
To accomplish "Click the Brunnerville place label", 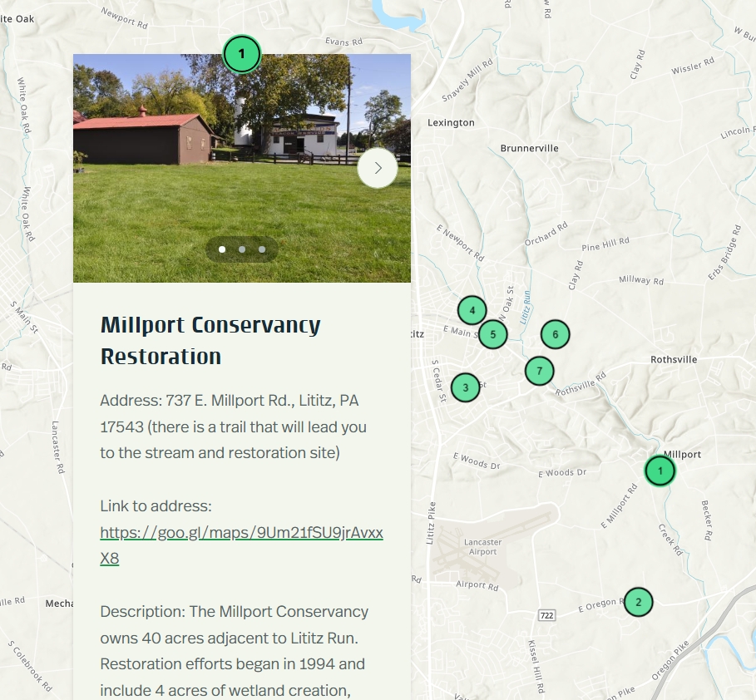I will click(x=530, y=148).
